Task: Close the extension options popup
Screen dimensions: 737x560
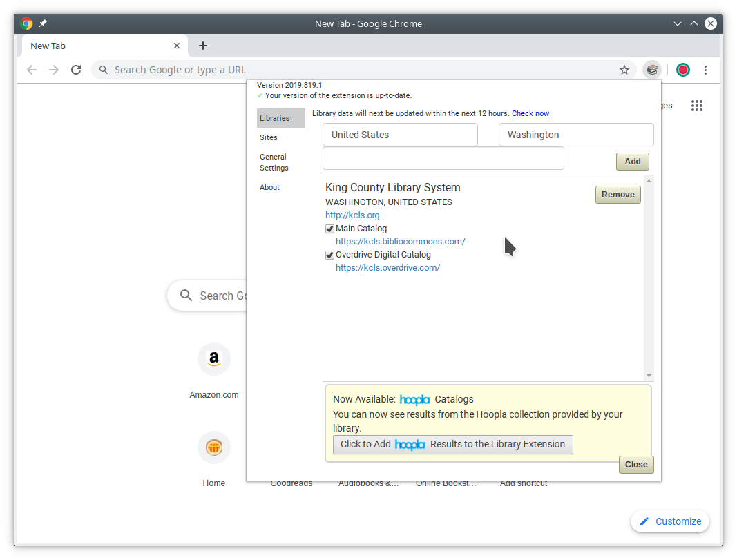Action: [636, 465]
